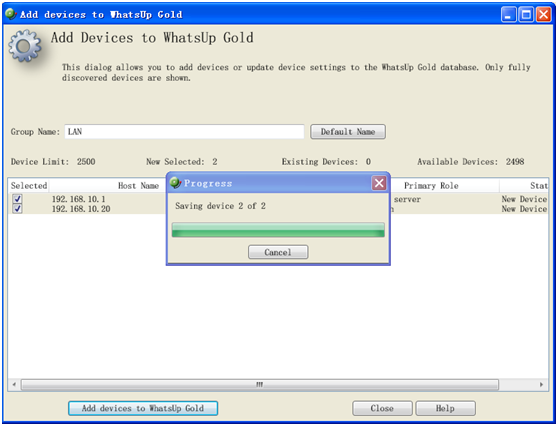Maximize the Add devices window
The height and width of the screenshot is (426, 558).
[526, 15]
